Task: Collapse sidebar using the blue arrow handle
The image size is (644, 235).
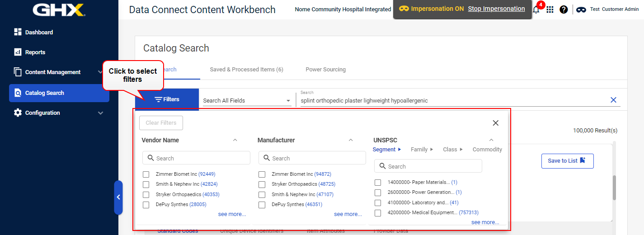Action: (118, 197)
